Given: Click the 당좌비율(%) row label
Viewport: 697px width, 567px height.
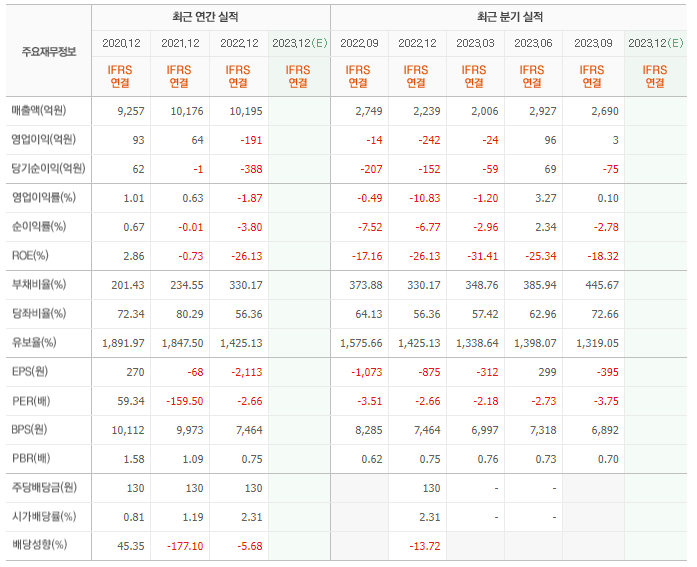Looking at the screenshot, I should click(x=39, y=314).
